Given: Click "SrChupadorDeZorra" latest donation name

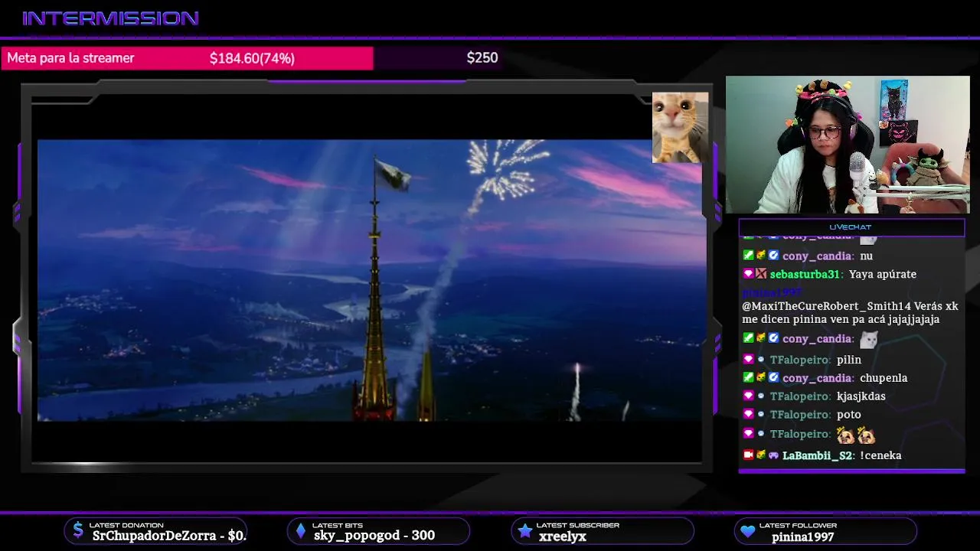Looking at the screenshot, I should [x=154, y=536].
